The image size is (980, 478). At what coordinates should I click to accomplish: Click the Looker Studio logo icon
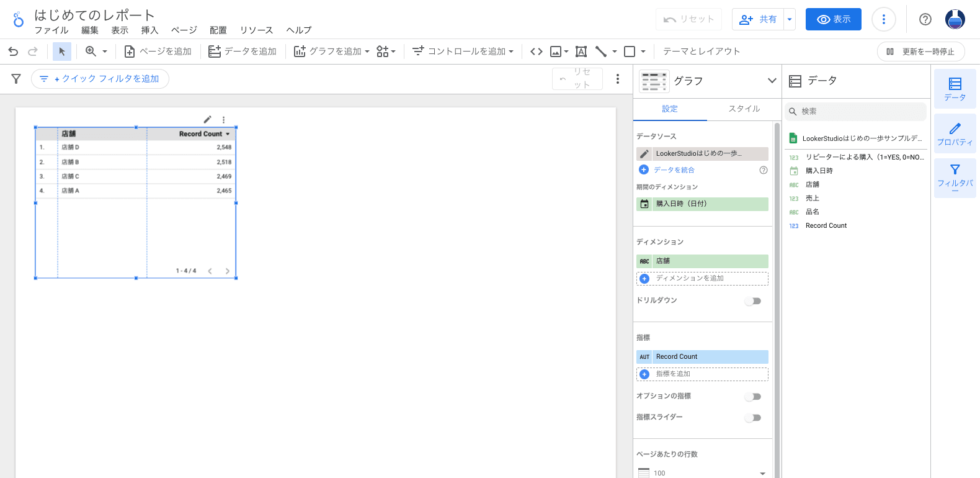click(19, 20)
